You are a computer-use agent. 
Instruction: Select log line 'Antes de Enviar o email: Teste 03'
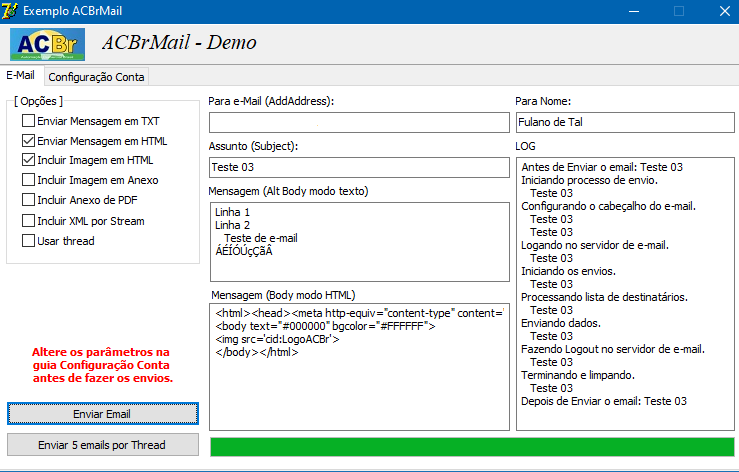[x=602, y=167]
